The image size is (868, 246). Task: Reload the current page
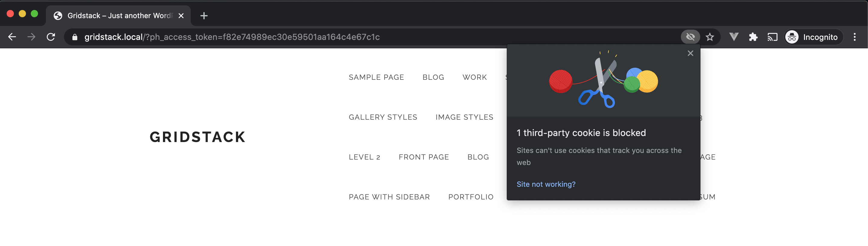(51, 37)
